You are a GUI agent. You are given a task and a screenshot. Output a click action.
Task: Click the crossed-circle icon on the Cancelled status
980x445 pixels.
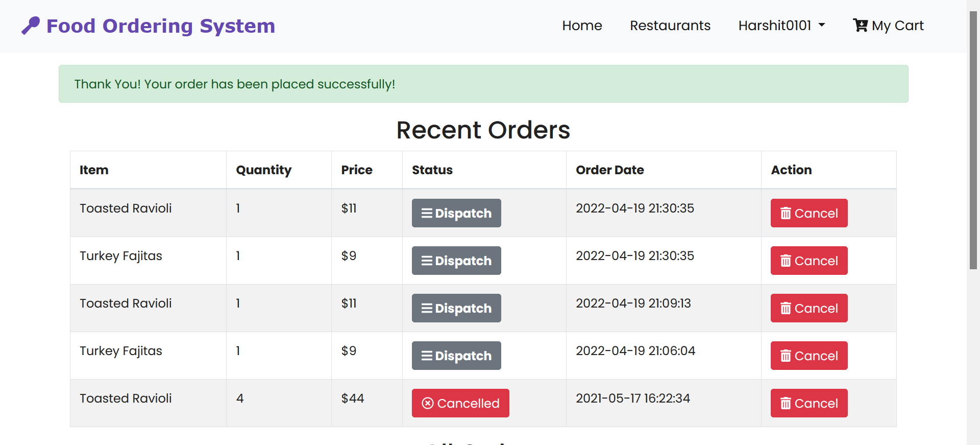tap(428, 403)
